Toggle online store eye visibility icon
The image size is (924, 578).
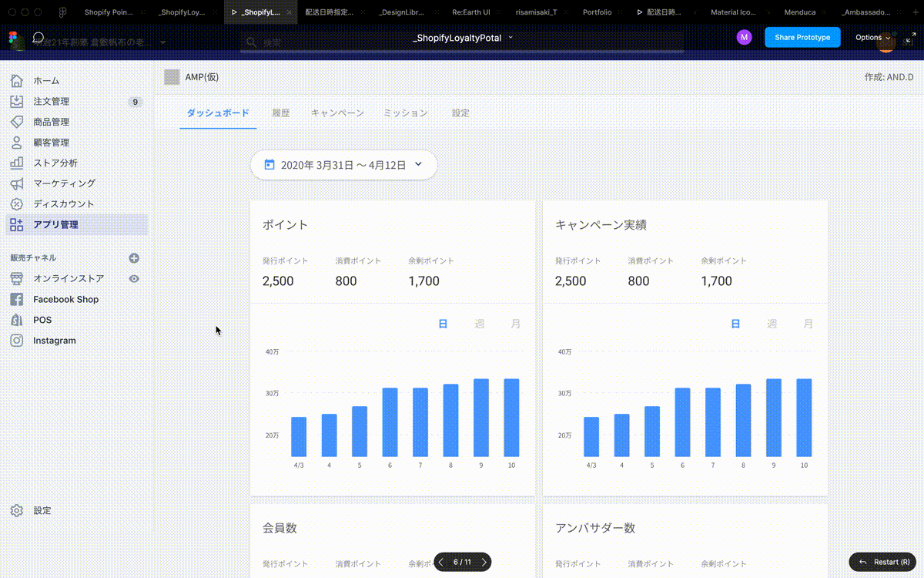click(134, 279)
